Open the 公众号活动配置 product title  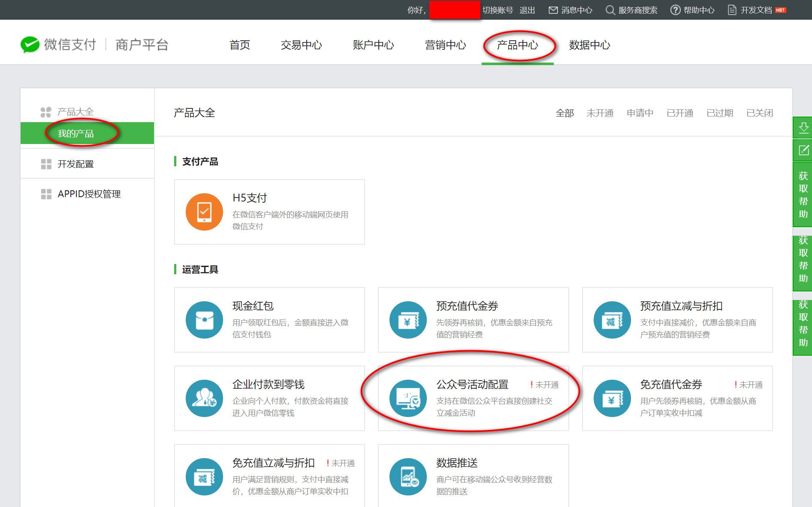(x=472, y=384)
